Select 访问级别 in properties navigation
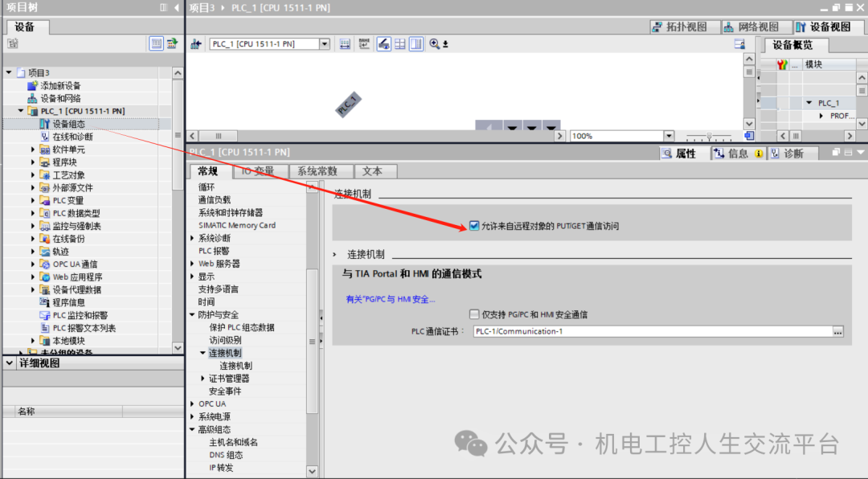Viewport: 868px width, 479px height. 225,340
